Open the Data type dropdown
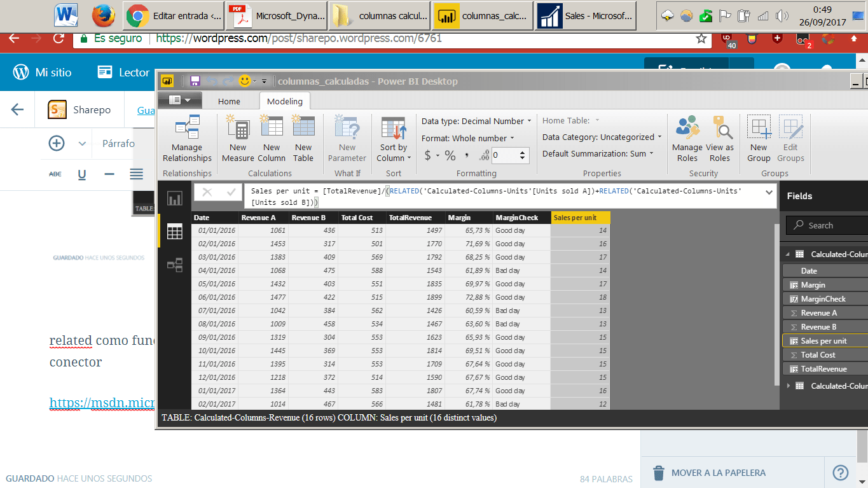Screen dimensions: 868x488 477,121
